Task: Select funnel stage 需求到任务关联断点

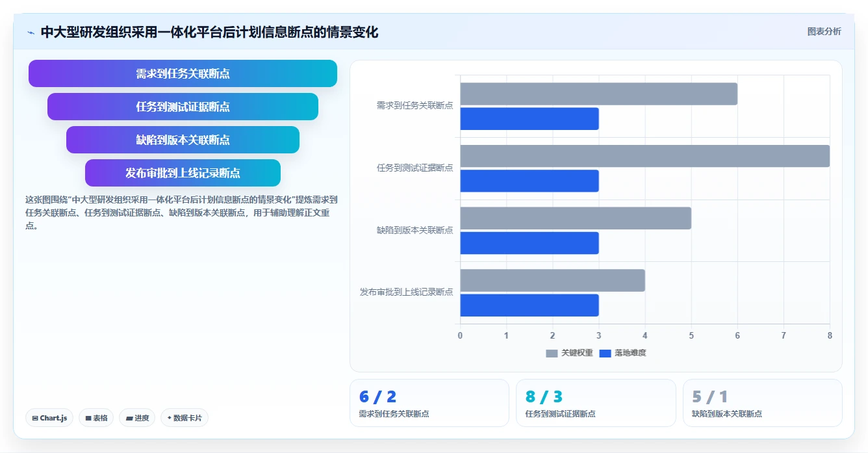Action: point(183,73)
